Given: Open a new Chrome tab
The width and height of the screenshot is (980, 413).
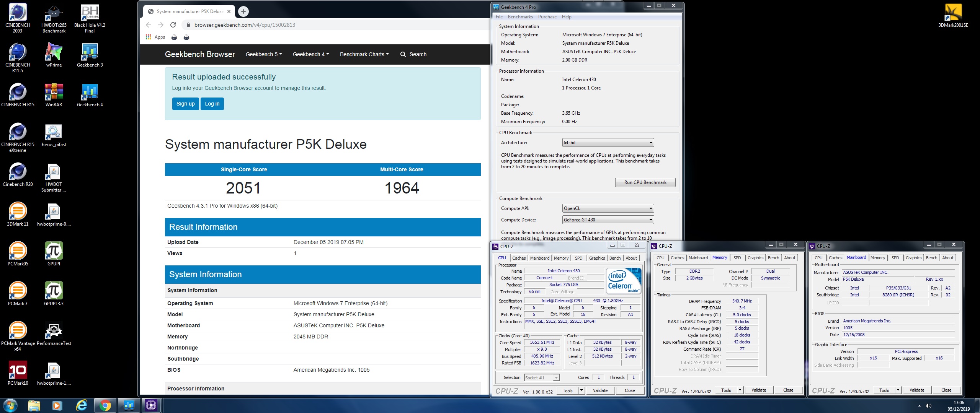Looking at the screenshot, I should pos(243,11).
